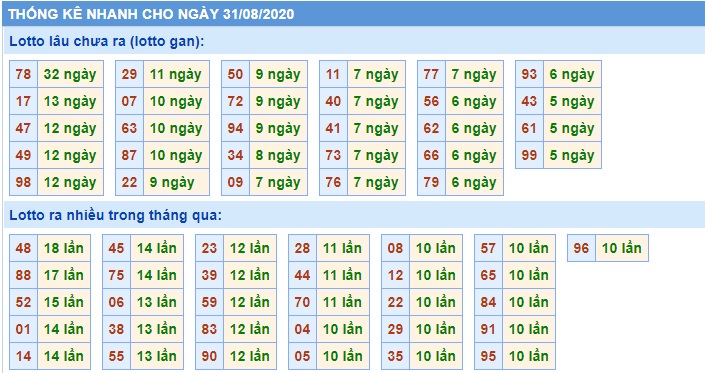Select lotto number 90
Image resolution: width=705 pixels, height=373 pixels.
[210, 356]
